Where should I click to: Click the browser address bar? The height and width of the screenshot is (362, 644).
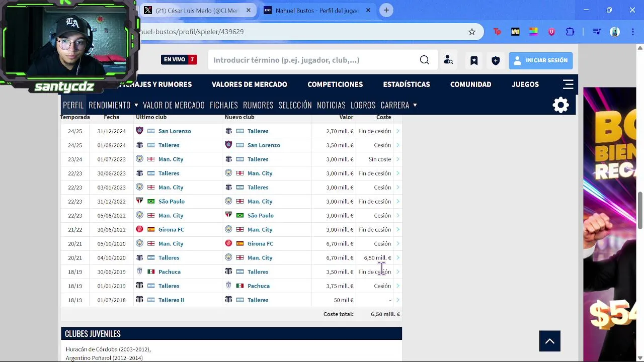tap(302, 32)
